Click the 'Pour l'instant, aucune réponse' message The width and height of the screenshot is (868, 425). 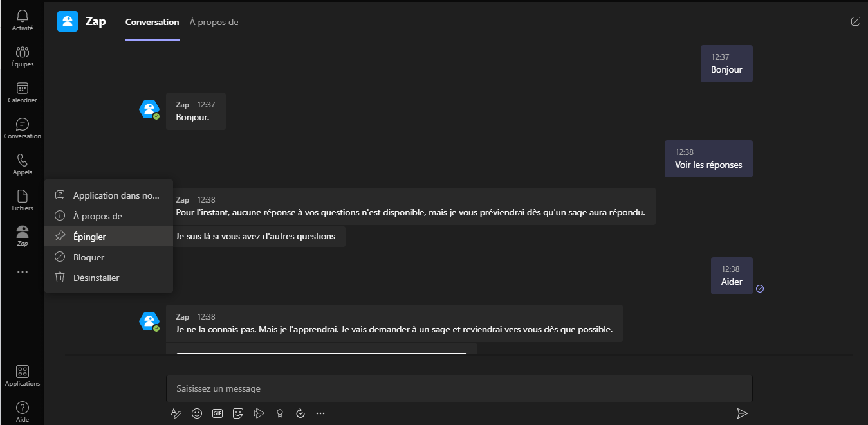(x=411, y=206)
